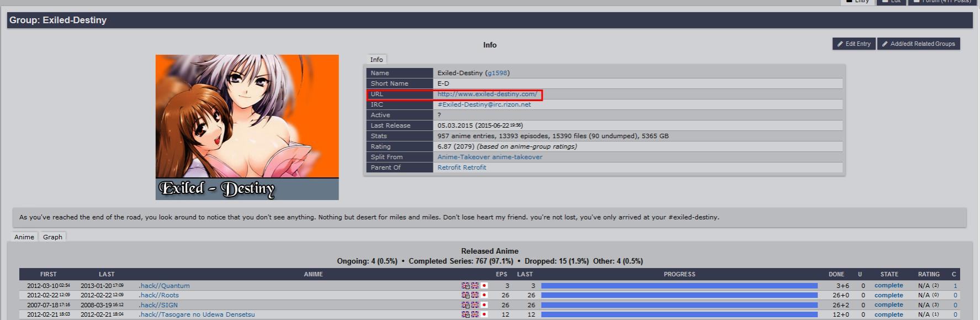Open the Graph tab

pyautogui.click(x=52, y=237)
